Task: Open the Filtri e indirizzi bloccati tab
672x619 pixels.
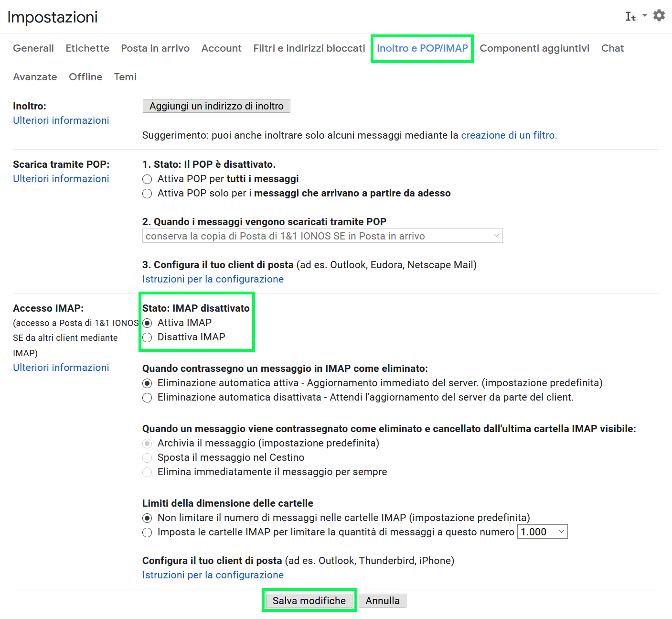Action: click(x=309, y=48)
